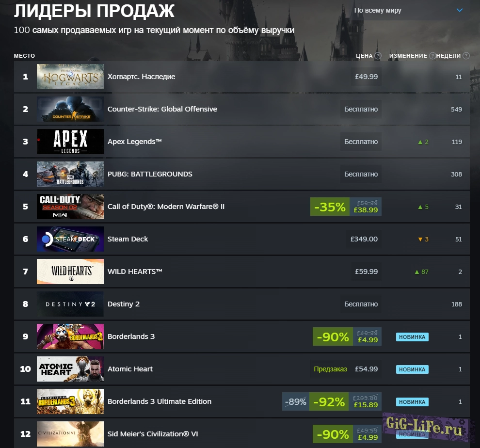
Task: Open the Hogwarts Legacy game thumbnail
Action: (x=70, y=77)
